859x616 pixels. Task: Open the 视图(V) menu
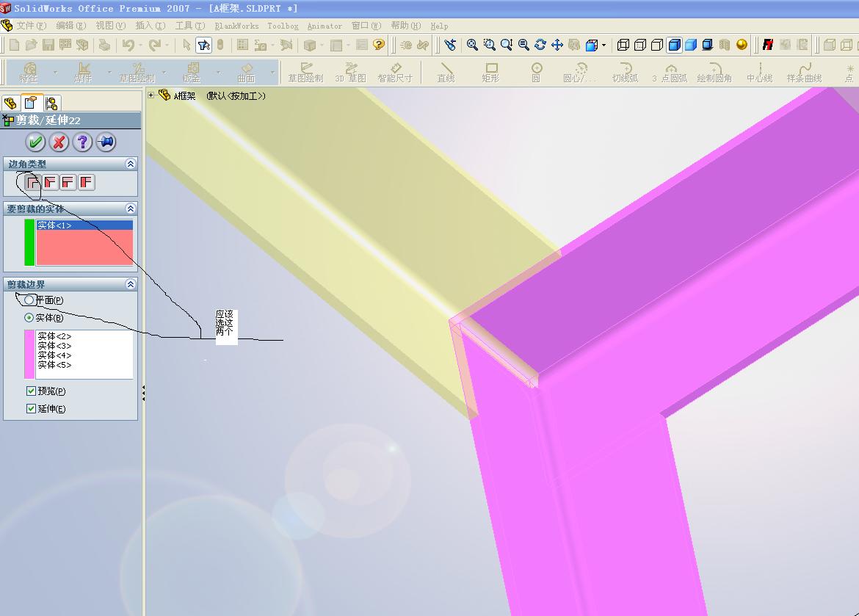(x=111, y=26)
